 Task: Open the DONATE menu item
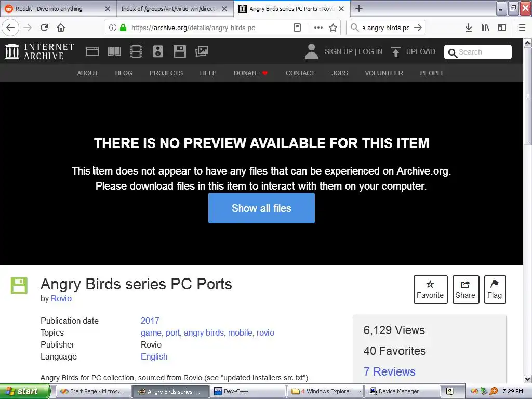pyautogui.click(x=250, y=73)
